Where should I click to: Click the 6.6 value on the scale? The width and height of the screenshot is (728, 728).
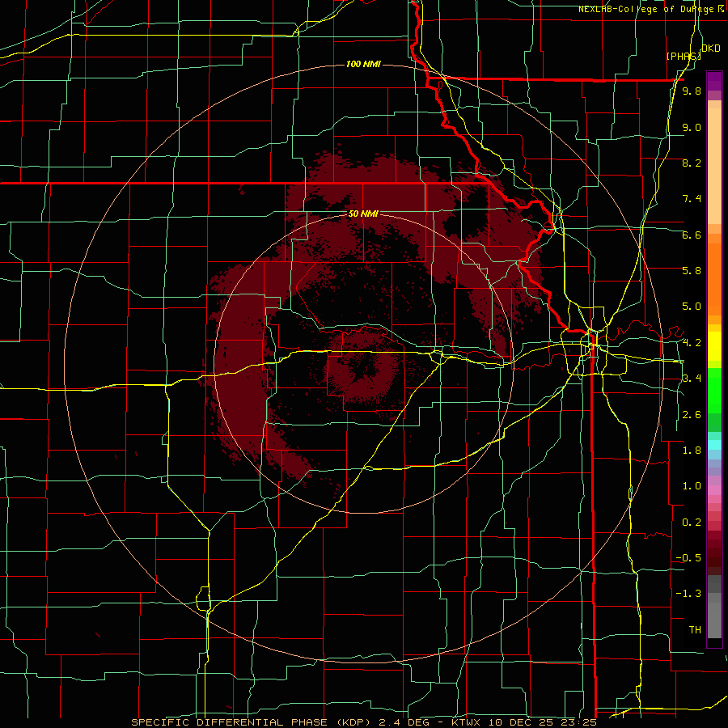[692, 235]
